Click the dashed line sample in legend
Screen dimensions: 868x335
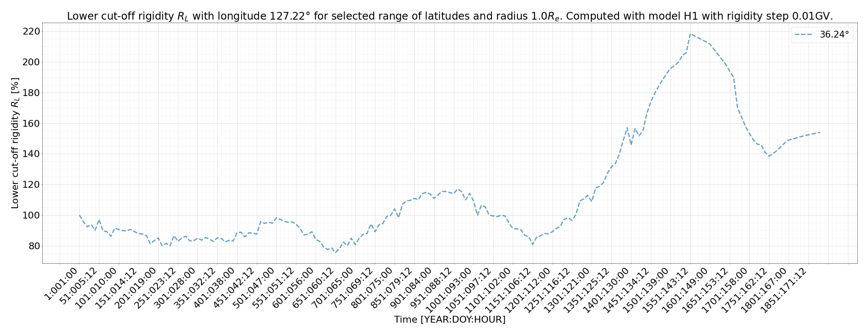click(804, 35)
